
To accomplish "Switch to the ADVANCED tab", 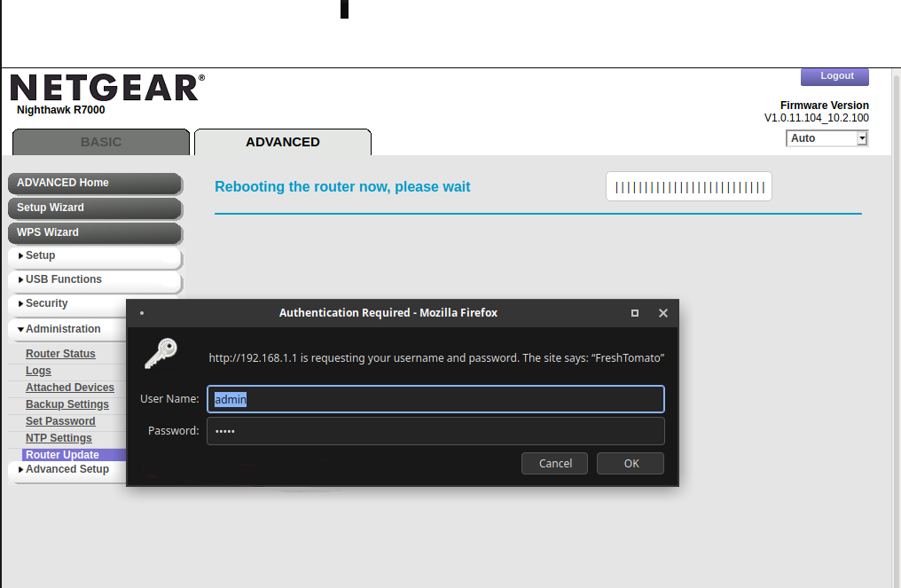I will click(x=283, y=142).
